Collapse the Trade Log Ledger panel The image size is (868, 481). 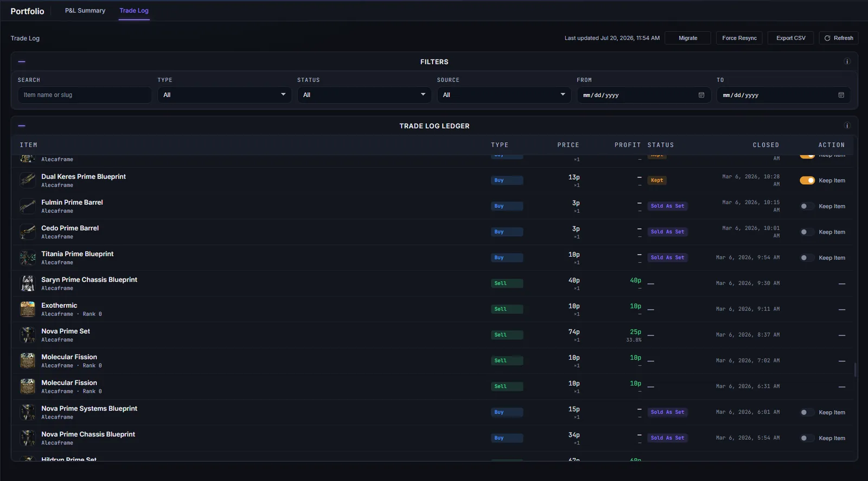click(x=22, y=125)
